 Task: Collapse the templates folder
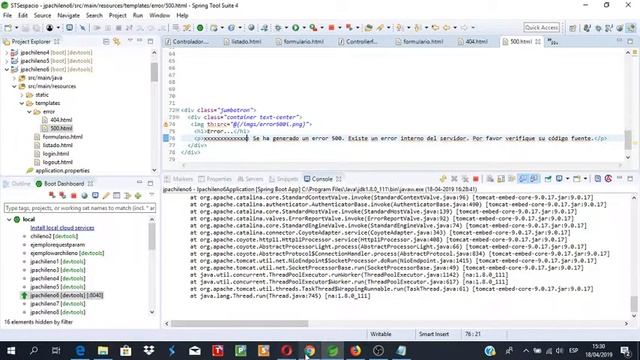[x=22, y=103]
